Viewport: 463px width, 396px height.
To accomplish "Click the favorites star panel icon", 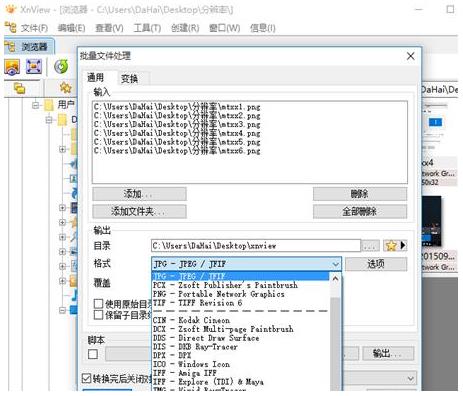I will (66, 88).
